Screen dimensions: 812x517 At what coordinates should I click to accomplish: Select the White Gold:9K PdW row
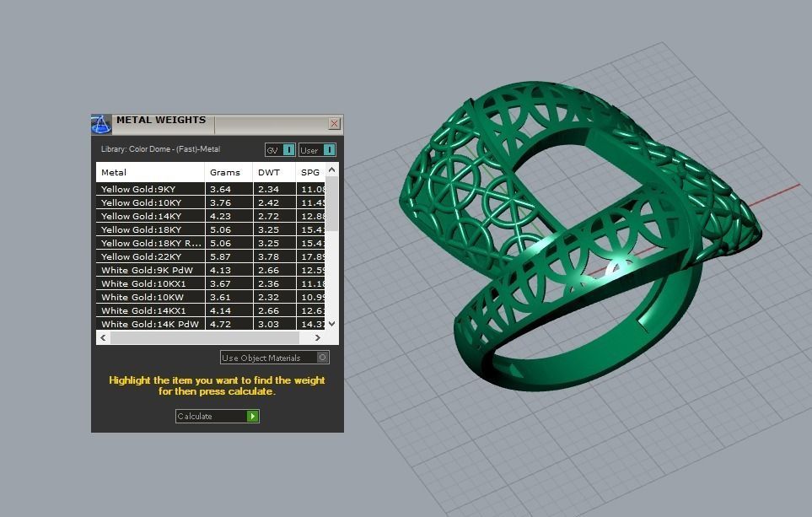(210, 270)
